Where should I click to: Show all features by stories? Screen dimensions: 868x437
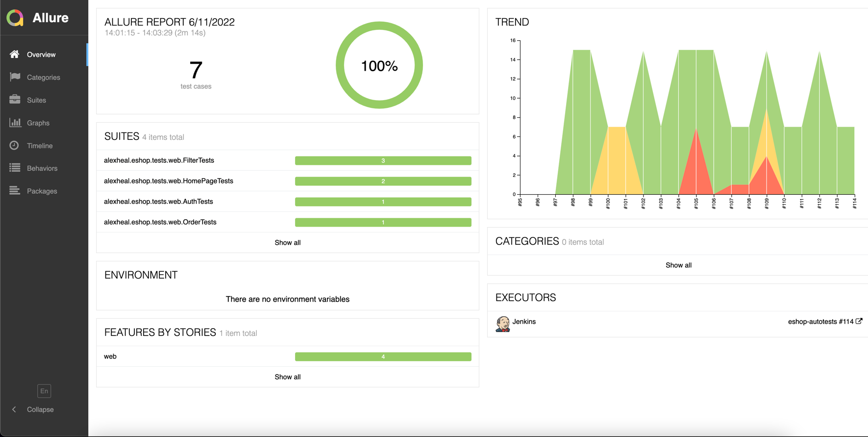[288, 377]
